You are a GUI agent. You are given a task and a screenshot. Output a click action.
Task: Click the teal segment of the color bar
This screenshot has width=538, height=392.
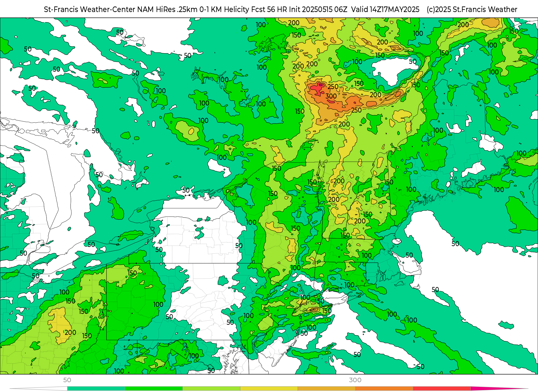[96, 388]
